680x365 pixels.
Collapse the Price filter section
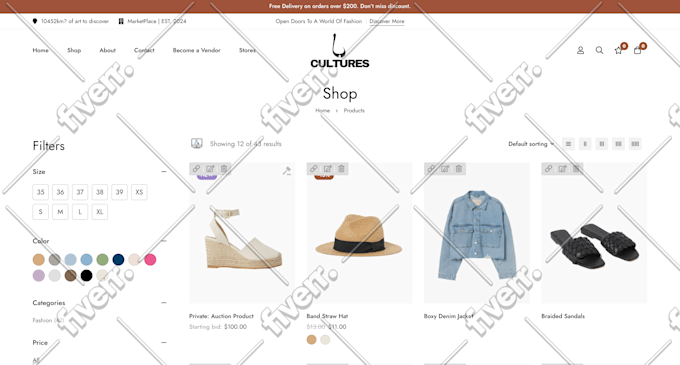pyautogui.click(x=164, y=342)
